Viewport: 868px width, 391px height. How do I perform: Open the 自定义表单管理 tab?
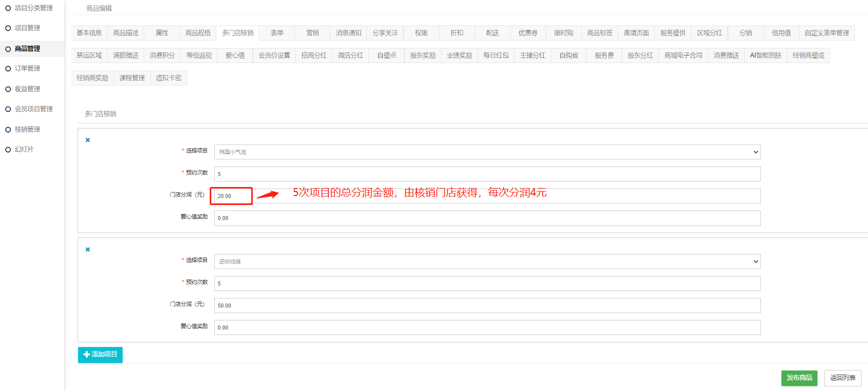826,33
